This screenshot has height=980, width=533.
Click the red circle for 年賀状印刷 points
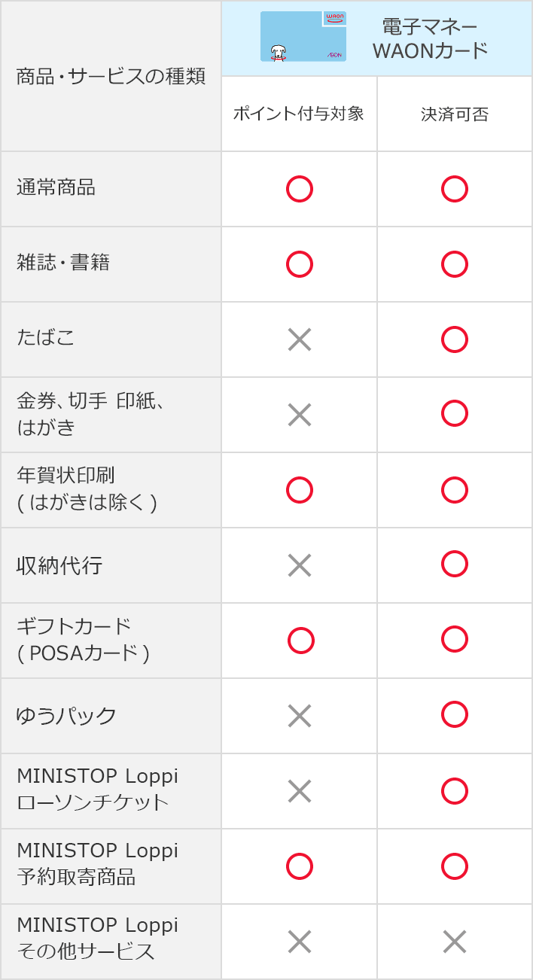300,490
